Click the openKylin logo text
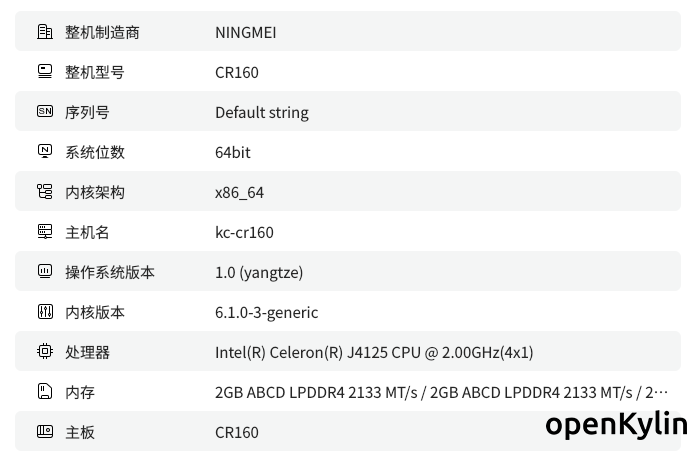The height and width of the screenshot is (451, 698). tap(617, 424)
